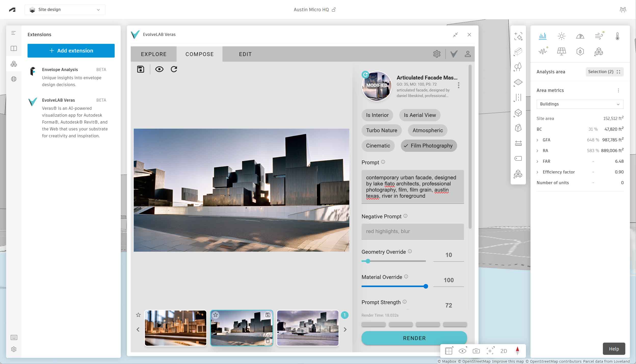
Task: Open Veras settings with the gear icon
Action: [436, 54]
